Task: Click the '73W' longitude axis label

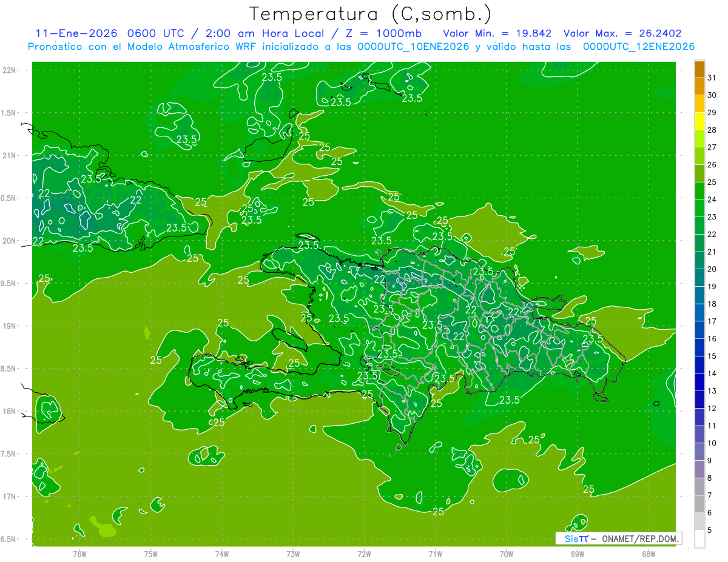Action: 293,554
